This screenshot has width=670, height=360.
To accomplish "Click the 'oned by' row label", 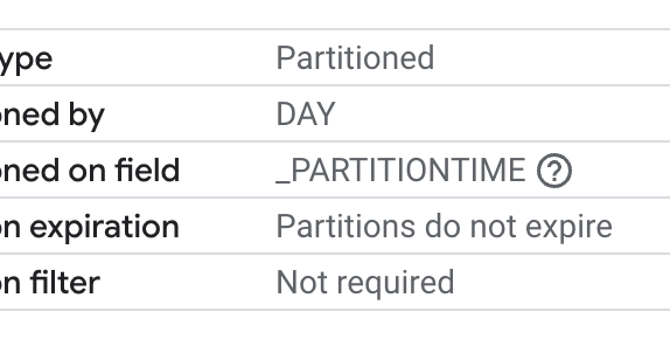I will tap(52, 114).
